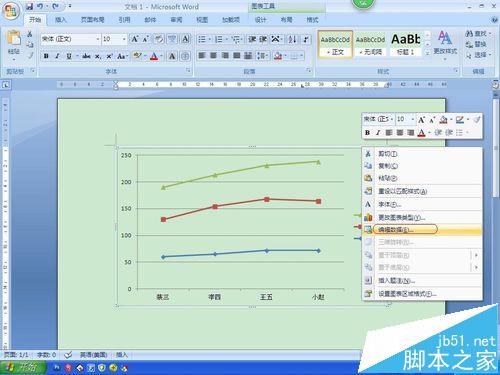
Task: Save document from Quick Access Toolbar
Action: pyautogui.click(x=30, y=6)
